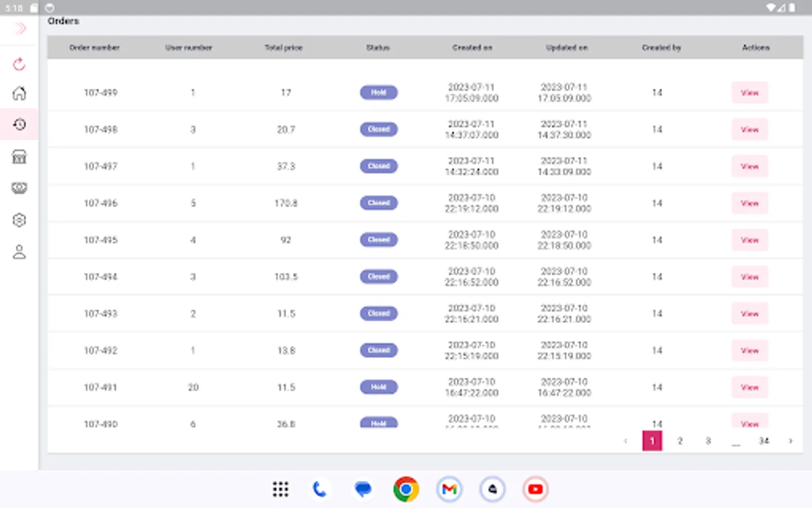Open the Android app drawer grid icon
812x508 pixels.
pyautogui.click(x=280, y=489)
